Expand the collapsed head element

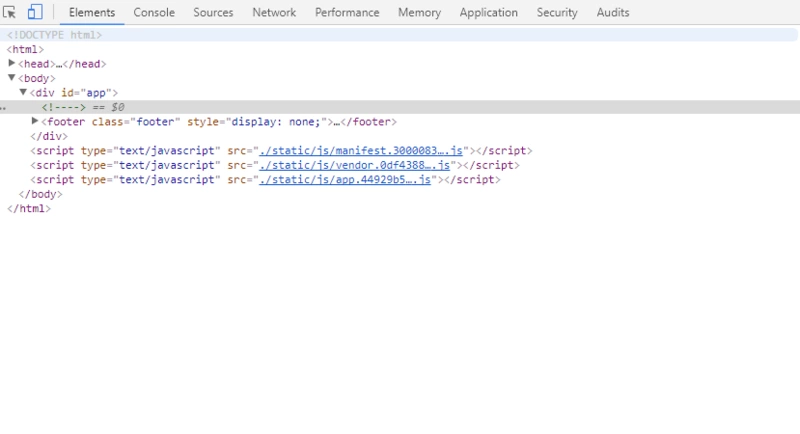pyautogui.click(x=12, y=63)
